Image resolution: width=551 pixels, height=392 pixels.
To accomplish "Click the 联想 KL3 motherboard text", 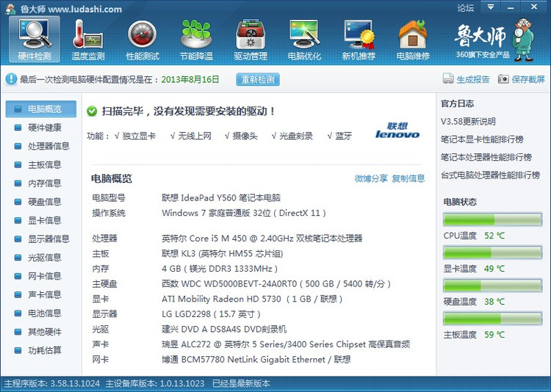I will [x=222, y=253].
